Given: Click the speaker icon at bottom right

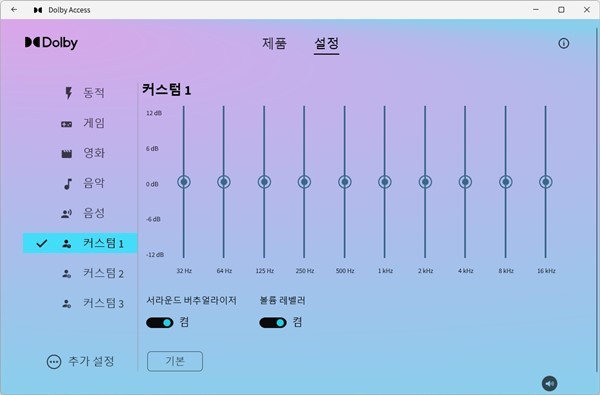Looking at the screenshot, I should pyautogui.click(x=549, y=384).
